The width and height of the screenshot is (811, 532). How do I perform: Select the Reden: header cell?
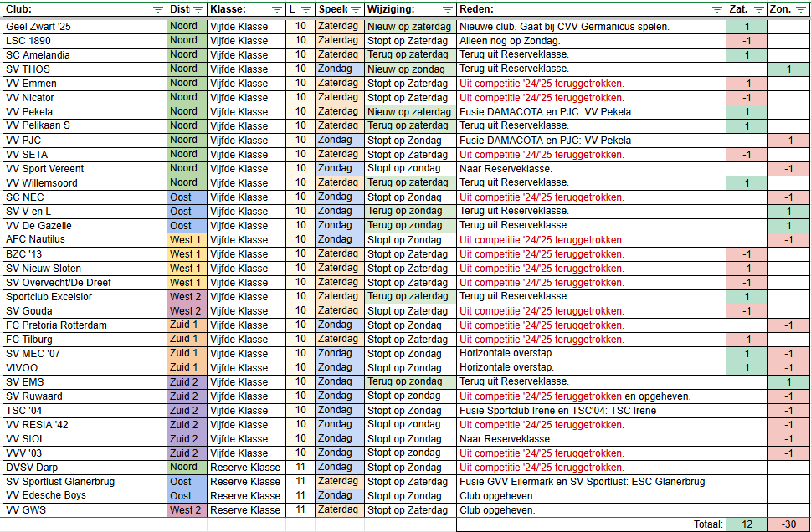tap(591, 9)
